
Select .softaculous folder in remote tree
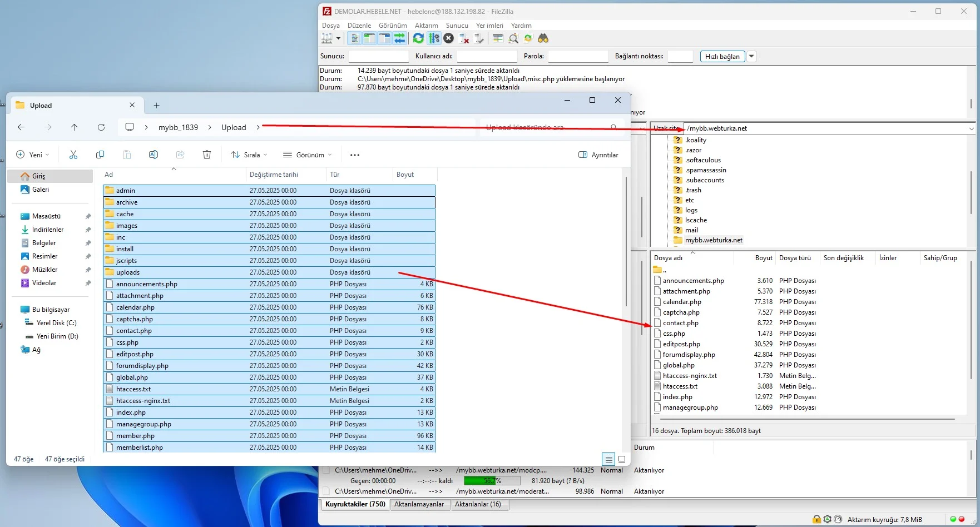click(x=702, y=160)
